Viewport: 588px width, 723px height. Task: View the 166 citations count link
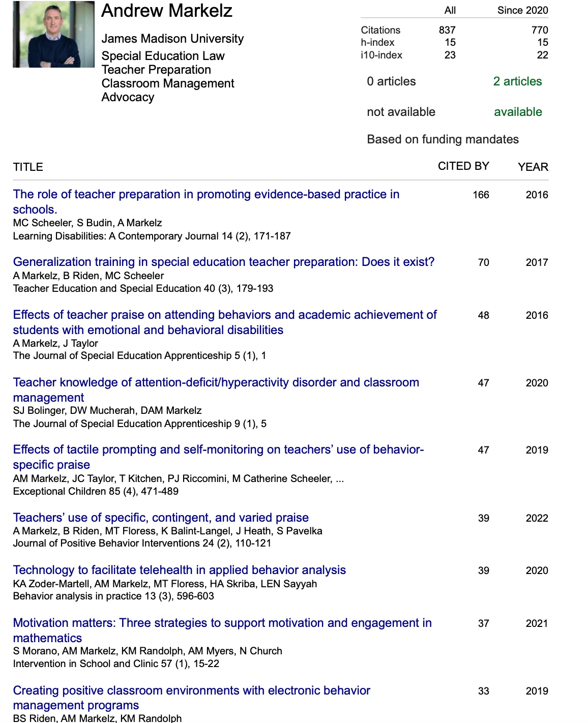(481, 195)
